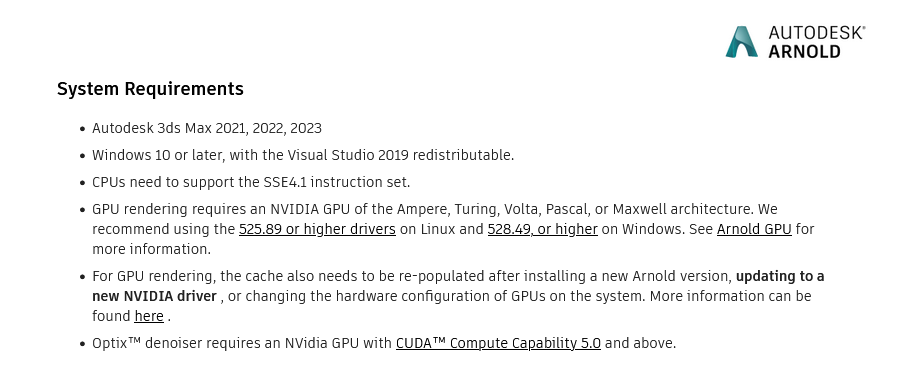Click the teal Arnold logo icon

[742, 42]
